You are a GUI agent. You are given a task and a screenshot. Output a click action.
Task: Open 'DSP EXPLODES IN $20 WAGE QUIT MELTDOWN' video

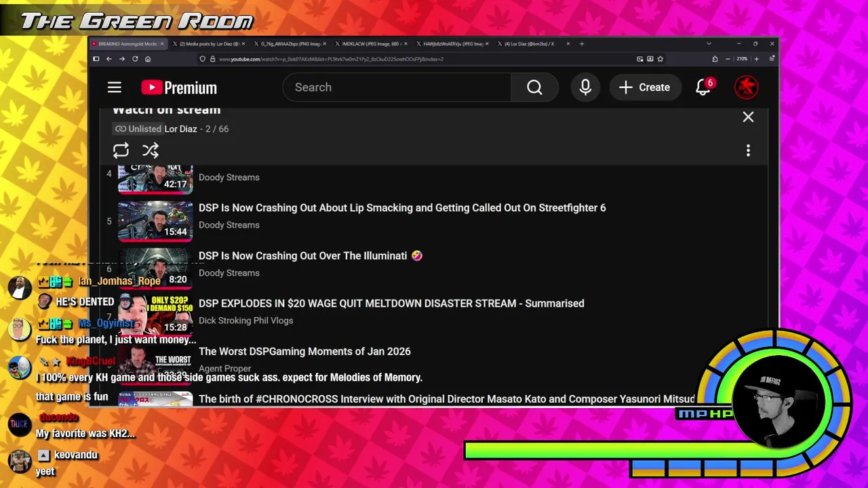tap(391, 303)
